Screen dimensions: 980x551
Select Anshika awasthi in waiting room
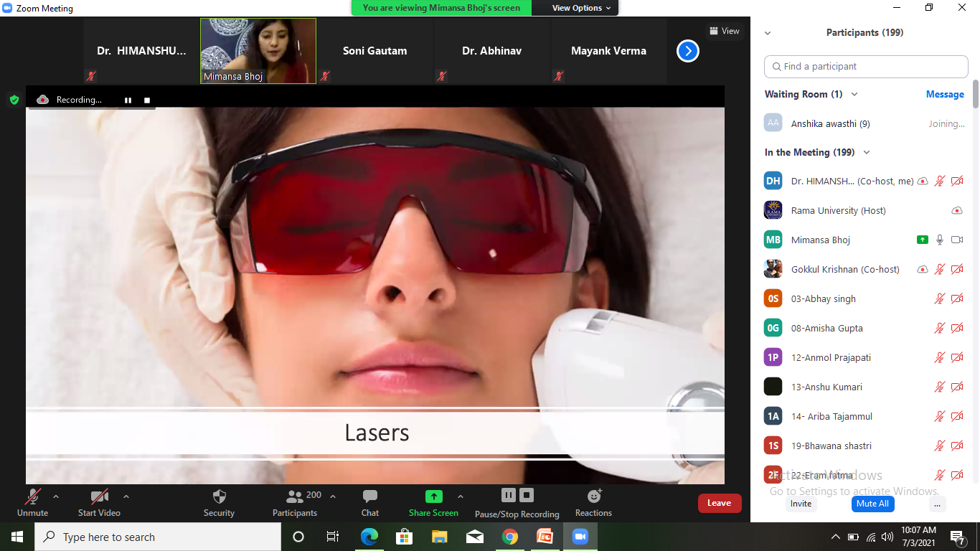pyautogui.click(x=865, y=123)
